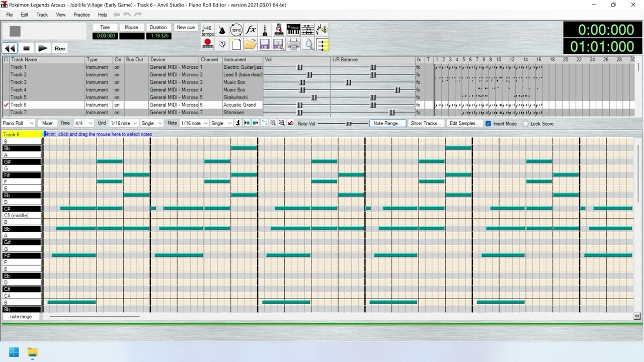Screen dimensions: 644x362
Task: Click the Show Tracks... button
Action: pos(425,123)
